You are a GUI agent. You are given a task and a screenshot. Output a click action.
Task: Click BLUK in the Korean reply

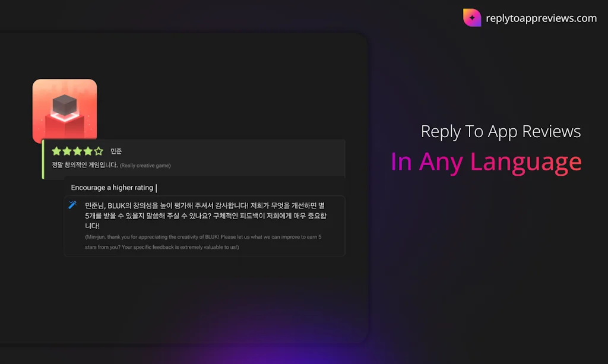[116, 206]
